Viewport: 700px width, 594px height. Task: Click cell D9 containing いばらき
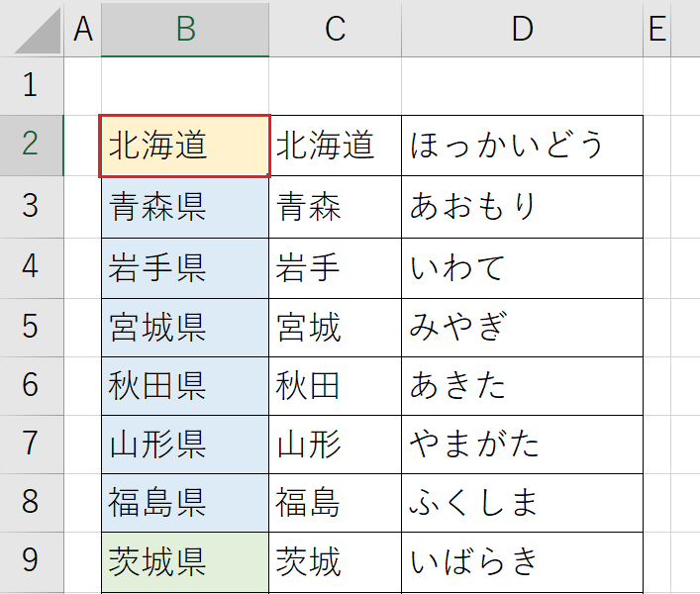coord(523,562)
